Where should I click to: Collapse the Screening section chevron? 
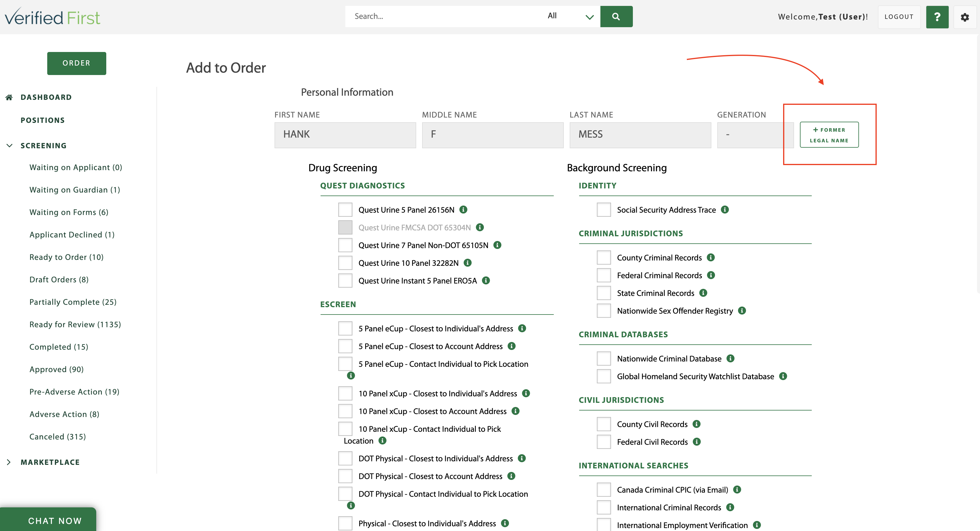point(9,146)
